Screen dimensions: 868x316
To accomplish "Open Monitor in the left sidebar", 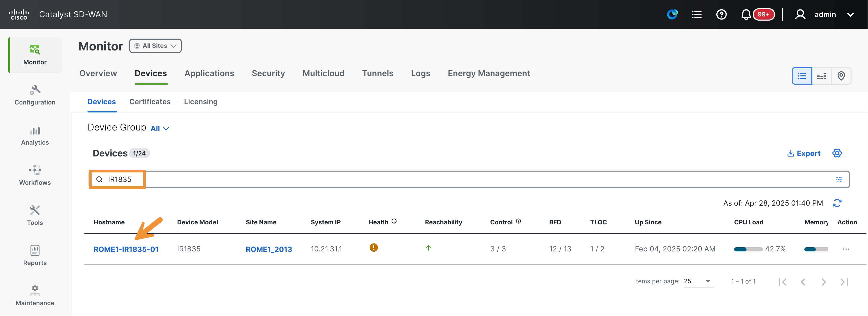I will point(35,55).
